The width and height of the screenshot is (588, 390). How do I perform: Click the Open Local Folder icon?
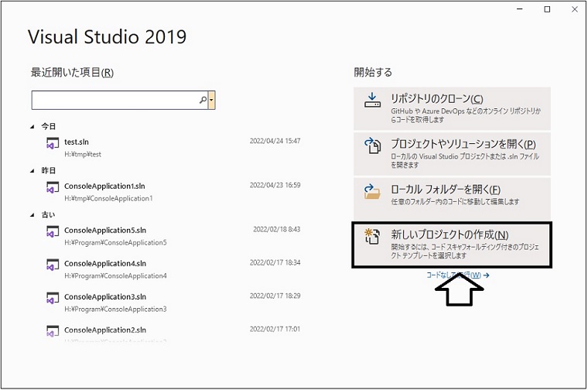pyautogui.click(x=373, y=191)
